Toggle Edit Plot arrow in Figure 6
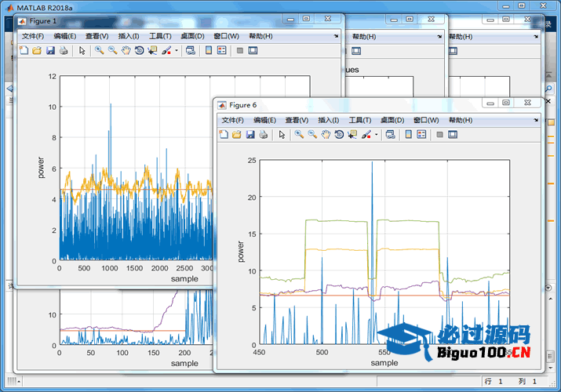561x392 pixels. point(282,134)
